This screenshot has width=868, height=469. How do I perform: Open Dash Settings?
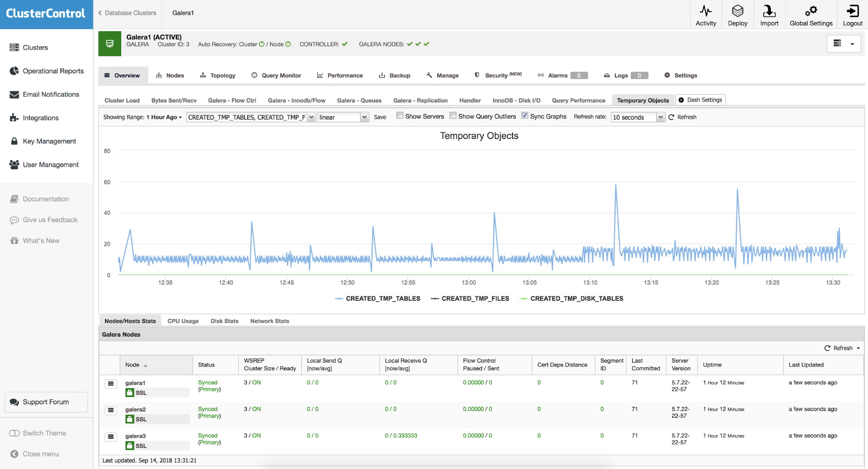700,100
